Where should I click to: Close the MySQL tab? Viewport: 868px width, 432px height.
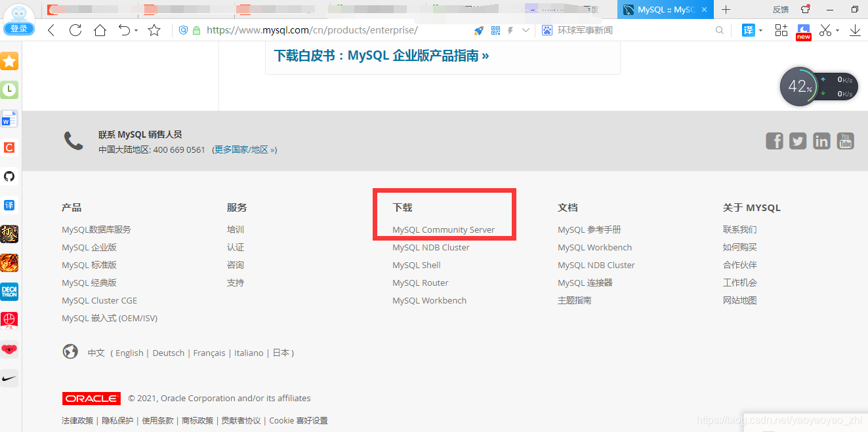pos(705,10)
